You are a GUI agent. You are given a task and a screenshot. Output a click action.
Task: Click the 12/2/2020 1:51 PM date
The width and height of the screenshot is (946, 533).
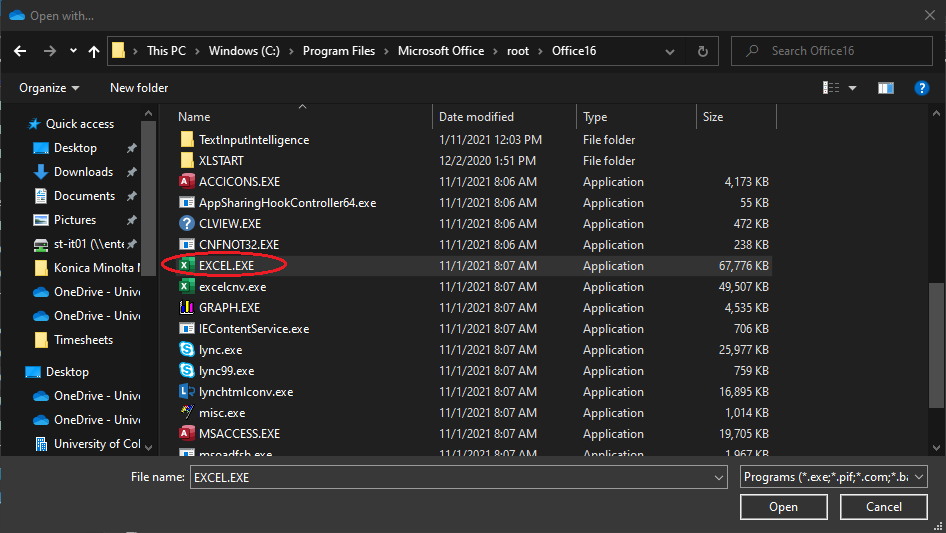point(487,161)
